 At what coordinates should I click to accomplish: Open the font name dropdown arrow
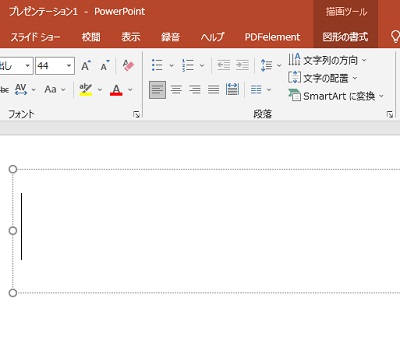(x=28, y=65)
